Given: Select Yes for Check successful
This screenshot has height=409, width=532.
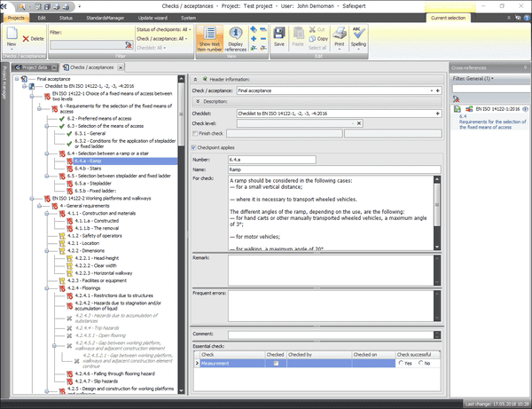Looking at the screenshot, I should [403, 363].
